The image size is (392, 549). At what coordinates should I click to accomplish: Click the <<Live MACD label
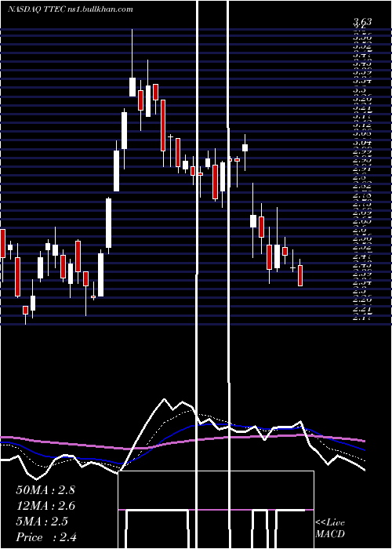click(330, 529)
